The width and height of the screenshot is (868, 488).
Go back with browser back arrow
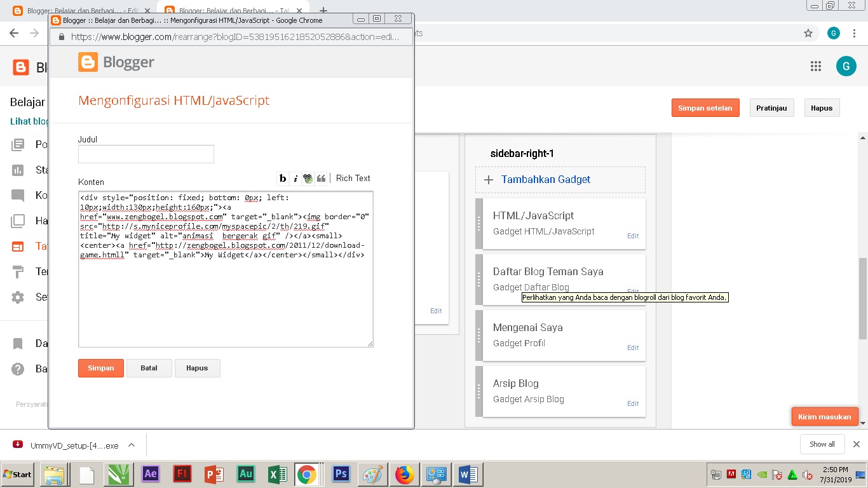pos(14,33)
